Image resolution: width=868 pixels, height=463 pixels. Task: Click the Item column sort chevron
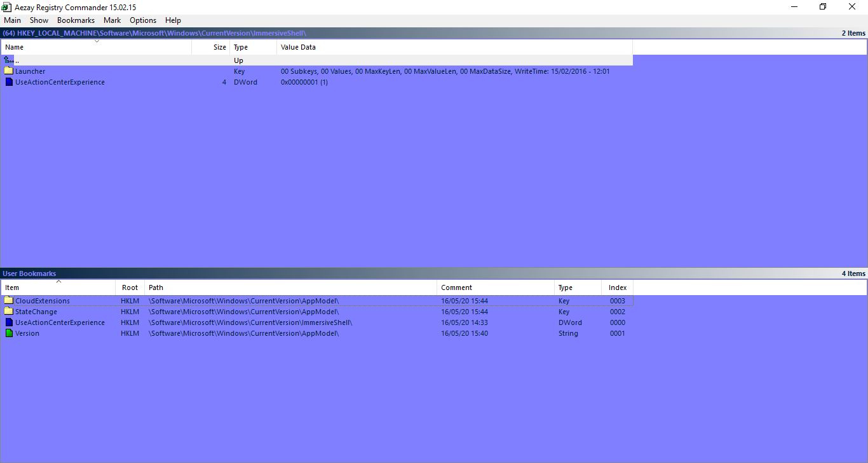pos(59,280)
